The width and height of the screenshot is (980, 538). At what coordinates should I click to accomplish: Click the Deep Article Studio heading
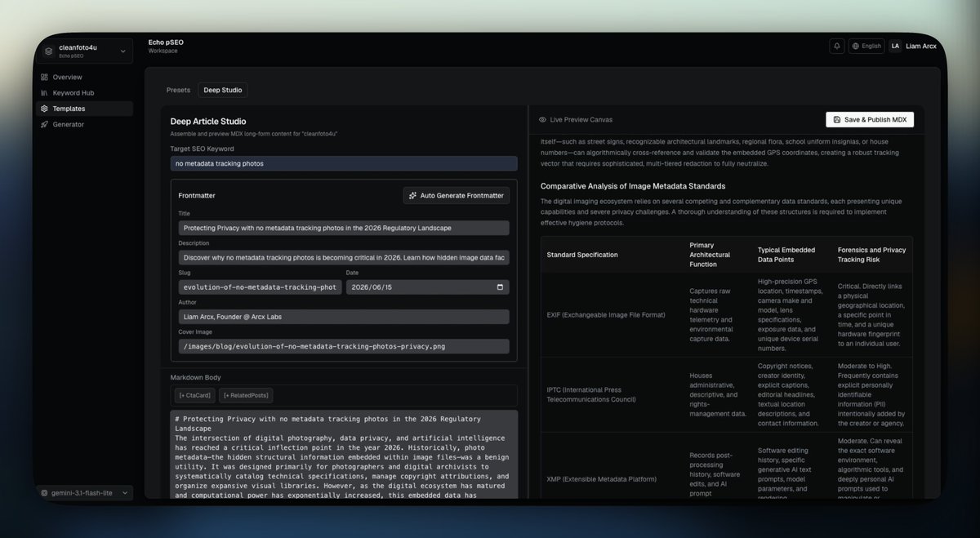pos(208,122)
